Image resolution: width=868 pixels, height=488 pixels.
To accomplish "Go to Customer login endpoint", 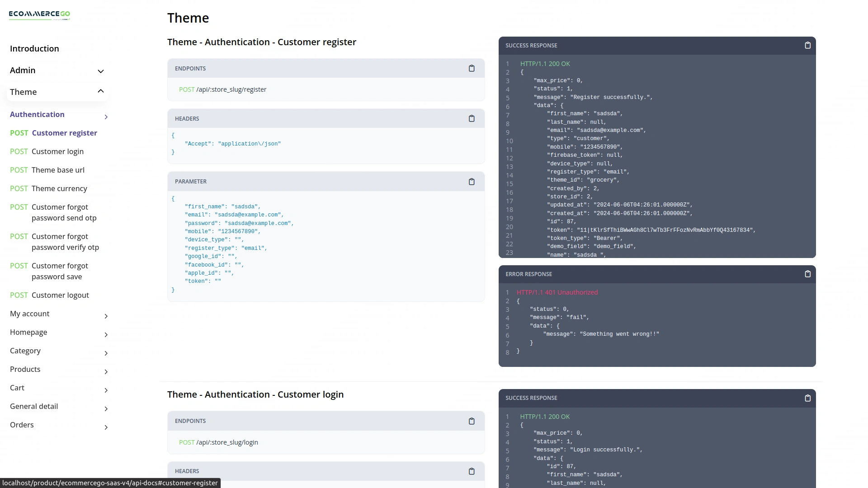I will pos(57,151).
